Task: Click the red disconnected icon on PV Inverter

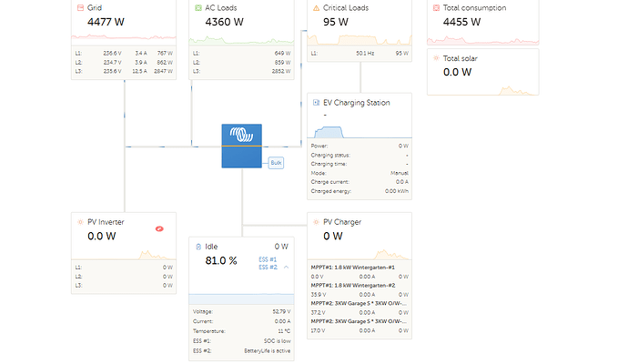Action: coord(159,229)
